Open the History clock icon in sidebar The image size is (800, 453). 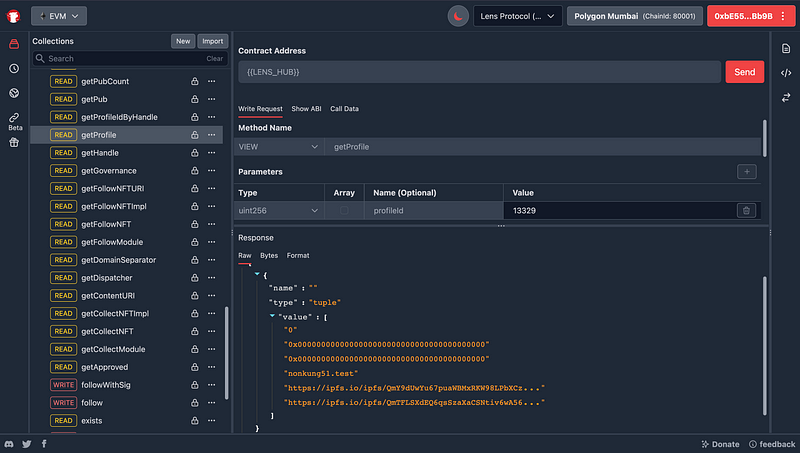[x=14, y=68]
